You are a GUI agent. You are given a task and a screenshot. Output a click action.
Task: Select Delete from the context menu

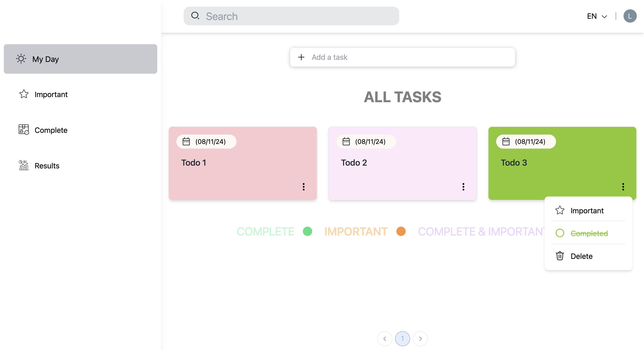coord(582,255)
